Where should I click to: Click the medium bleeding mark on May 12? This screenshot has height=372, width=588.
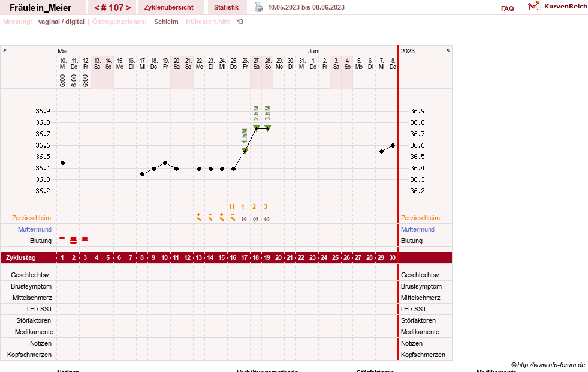click(x=85, y=239)
